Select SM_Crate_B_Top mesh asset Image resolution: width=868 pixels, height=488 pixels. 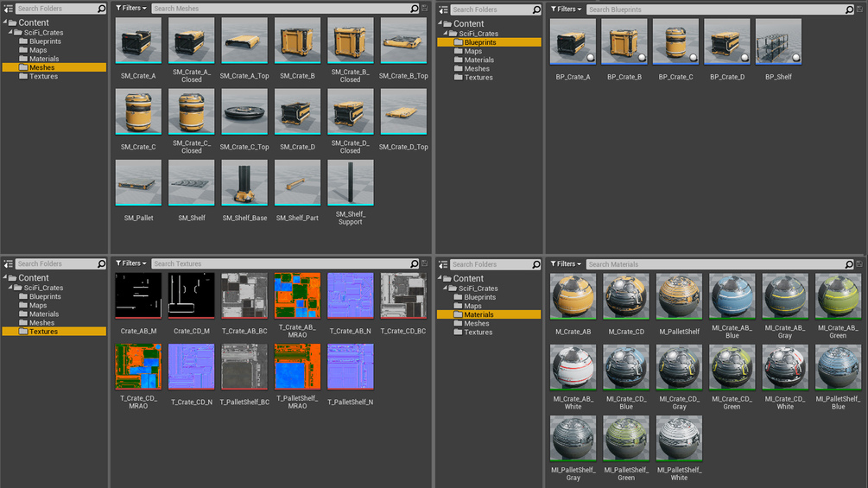click(x=403, y=41)
